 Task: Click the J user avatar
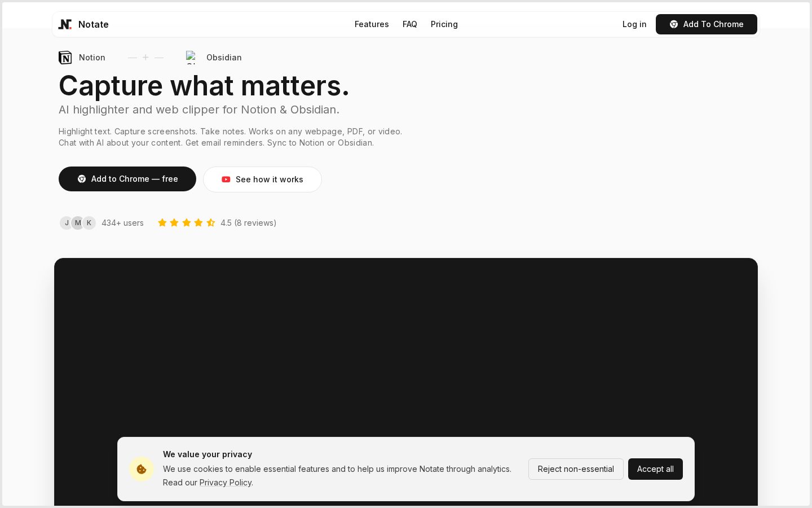(x=67, y=223)
